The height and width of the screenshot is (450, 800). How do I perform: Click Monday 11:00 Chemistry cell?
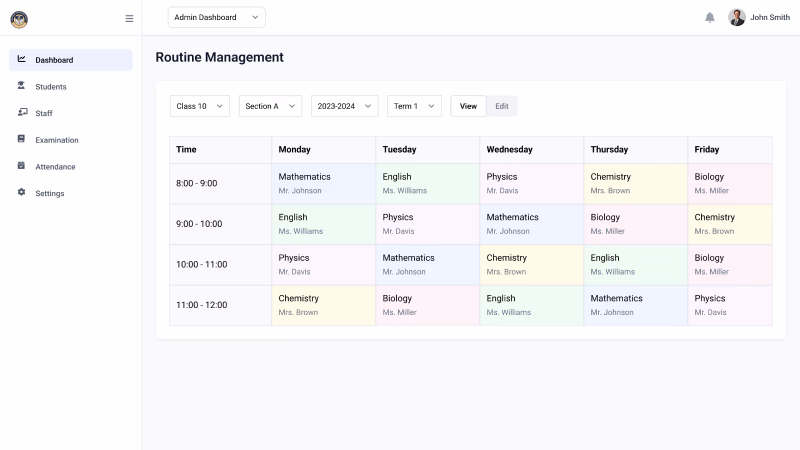coord(324,305)
